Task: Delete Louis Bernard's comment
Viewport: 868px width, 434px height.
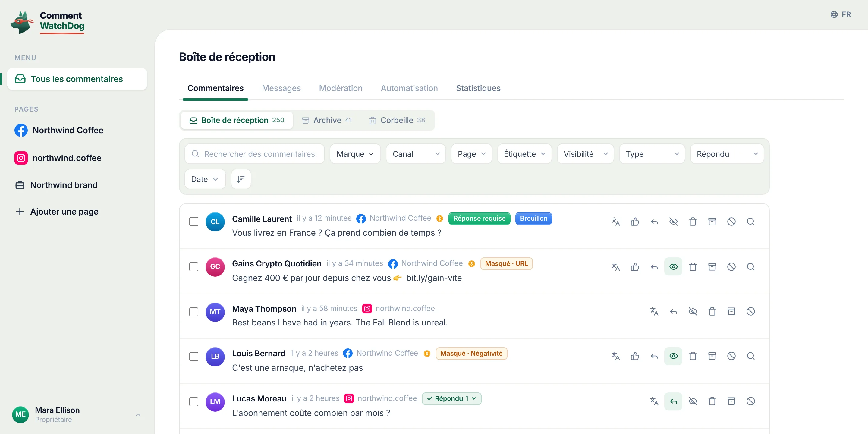Action: coord(693,356)
